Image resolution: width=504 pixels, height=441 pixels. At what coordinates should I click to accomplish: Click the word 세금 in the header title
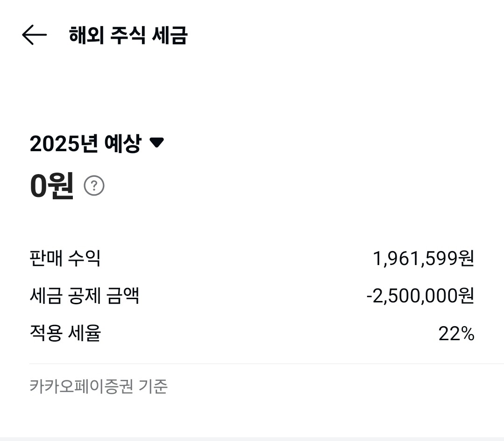pyautogui.click(x=170, y=35)
